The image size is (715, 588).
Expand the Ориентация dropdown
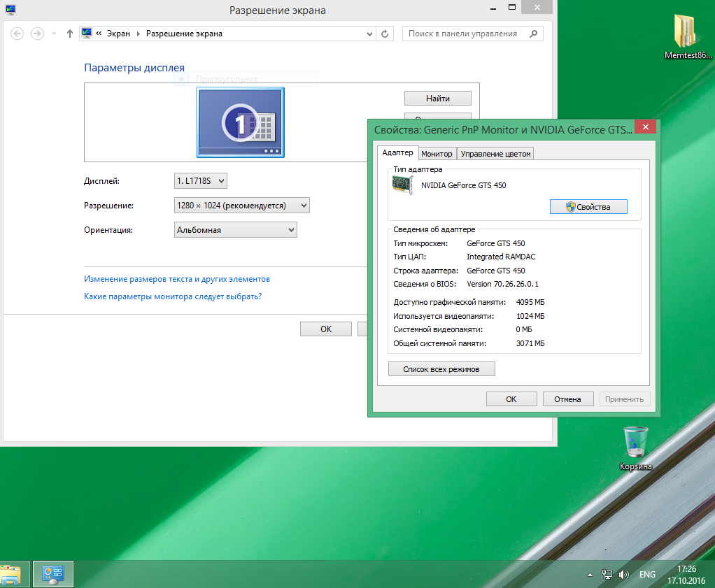click(x=235, y=229)
